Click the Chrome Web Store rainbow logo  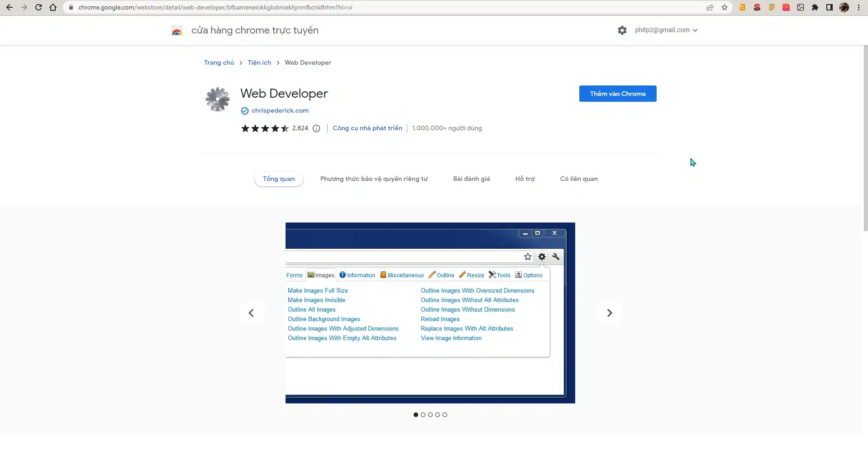tap(177, 31)
